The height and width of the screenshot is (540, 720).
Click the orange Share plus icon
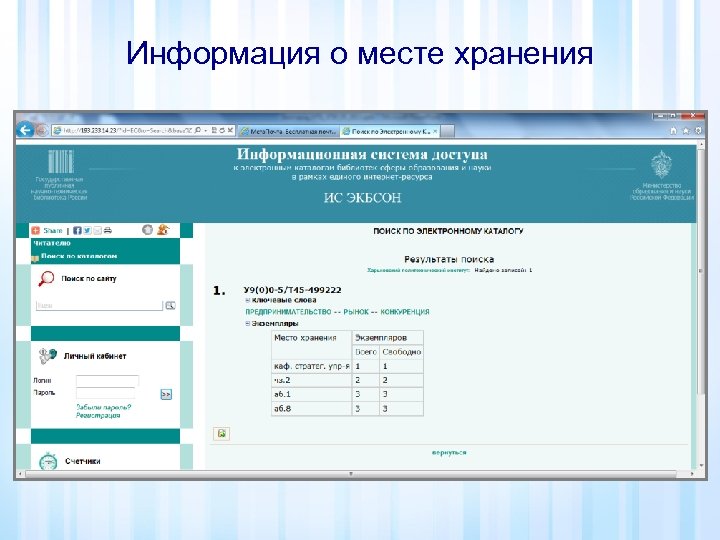pos(35,231)
